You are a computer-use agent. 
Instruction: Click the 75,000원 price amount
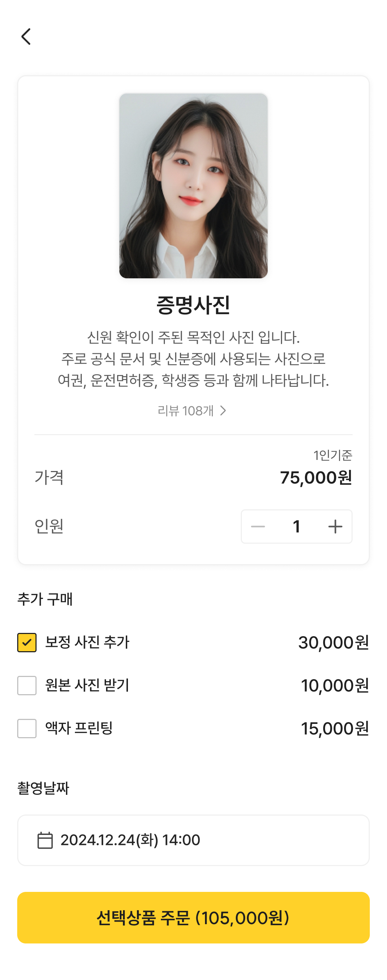(x=316, y=478)
